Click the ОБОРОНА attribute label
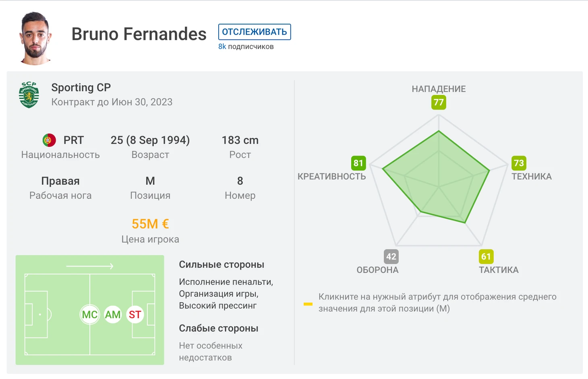 click(x=377, y=270)
